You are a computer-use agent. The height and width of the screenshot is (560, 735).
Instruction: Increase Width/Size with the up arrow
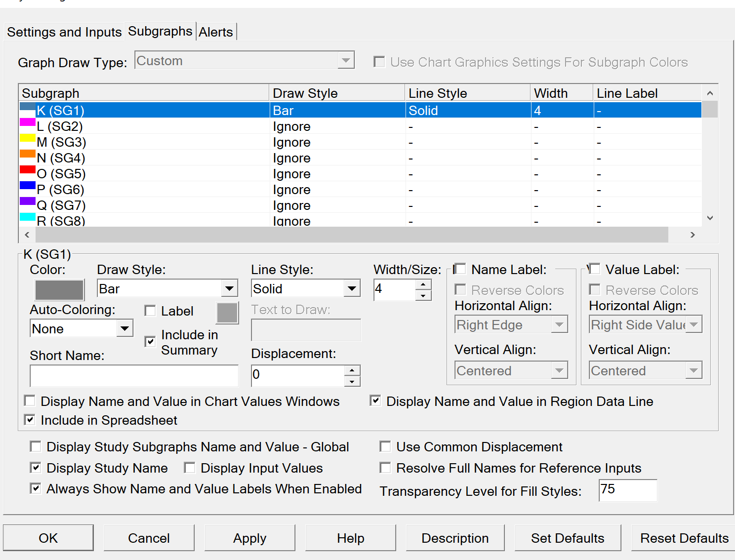click(x=423, y=284)
